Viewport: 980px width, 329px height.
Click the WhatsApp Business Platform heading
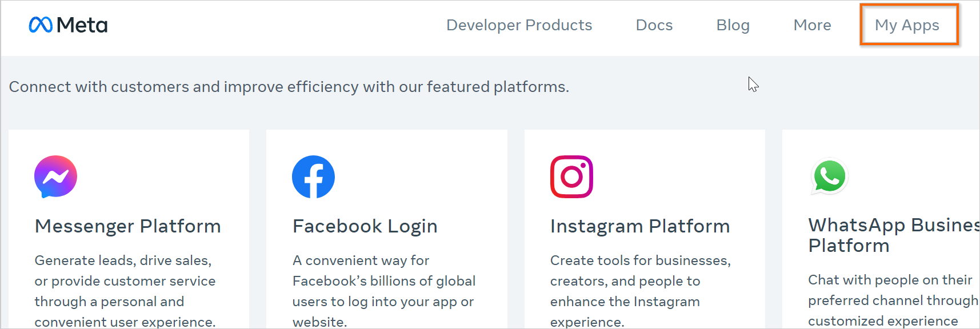click(889, 235)
